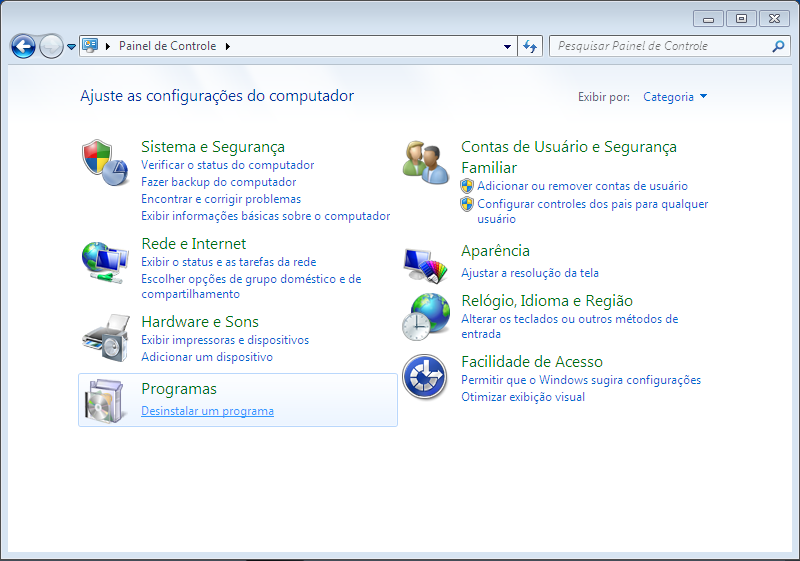Close the Painel de Controle window
Screen dimensions: 800x561
774,18
